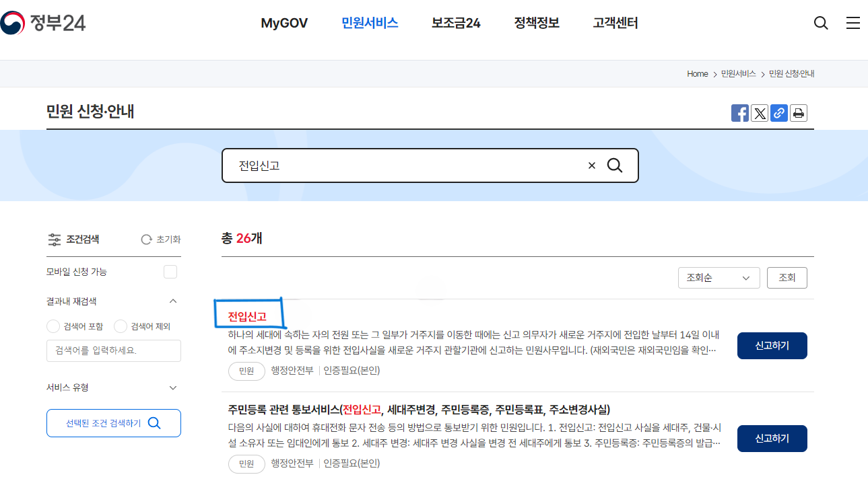This screenshot has width=868, height=483.
Task: Select the 검색어 제외 radio button
Action: 121,326
